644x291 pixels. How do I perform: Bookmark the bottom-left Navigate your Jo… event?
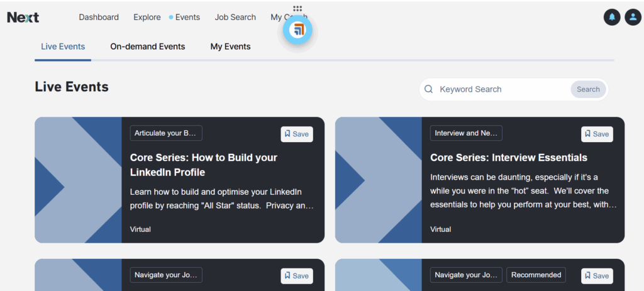[296, 276]
